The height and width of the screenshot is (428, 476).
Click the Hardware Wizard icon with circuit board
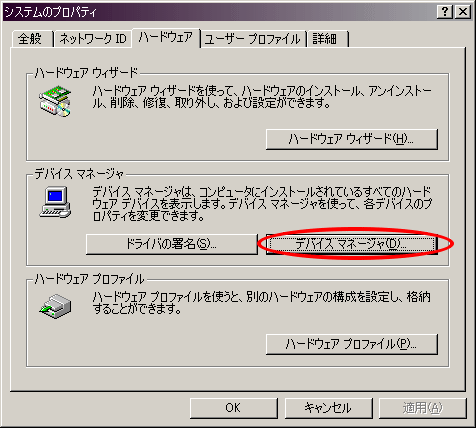55,102
